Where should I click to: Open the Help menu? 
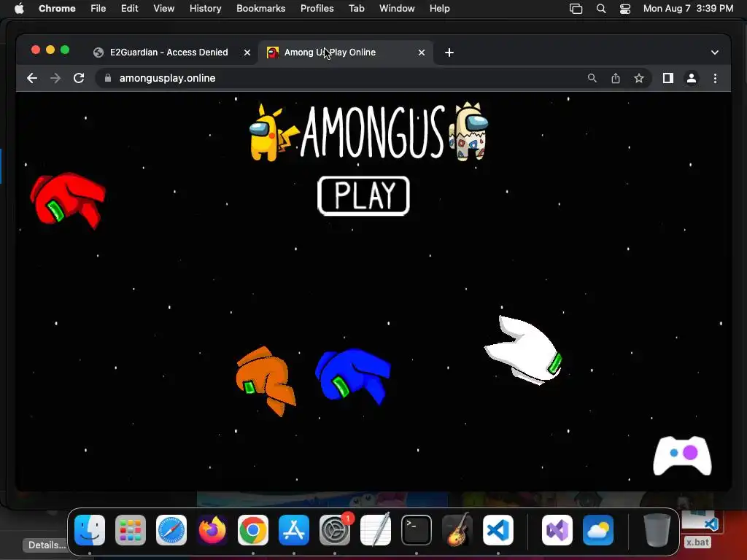440,9
